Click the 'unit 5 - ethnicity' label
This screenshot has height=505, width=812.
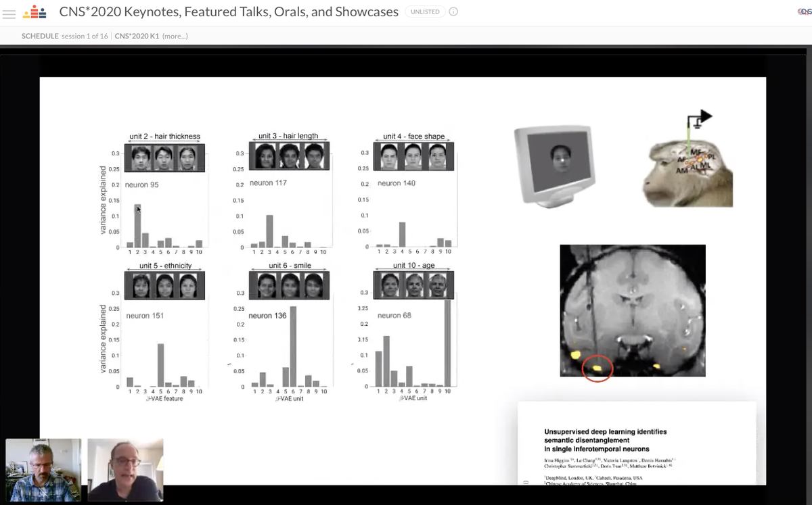pyautogui.click(x=165, y=266)
